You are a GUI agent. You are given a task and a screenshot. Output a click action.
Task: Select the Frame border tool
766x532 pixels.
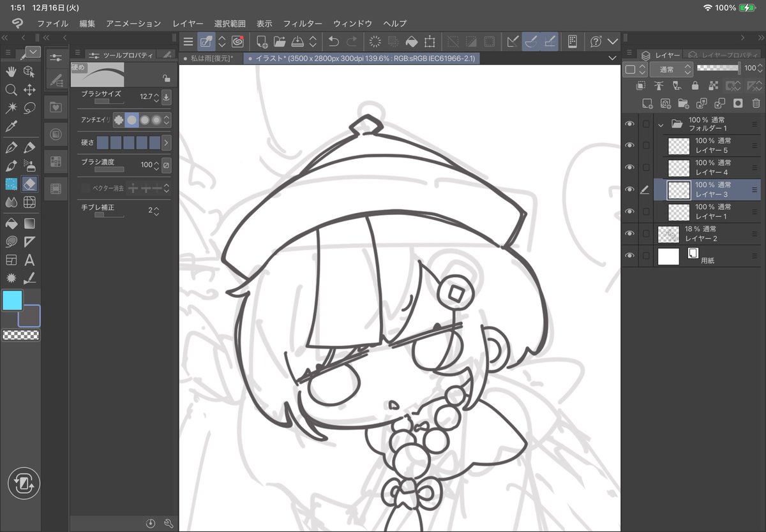click(x=11, y=260)
